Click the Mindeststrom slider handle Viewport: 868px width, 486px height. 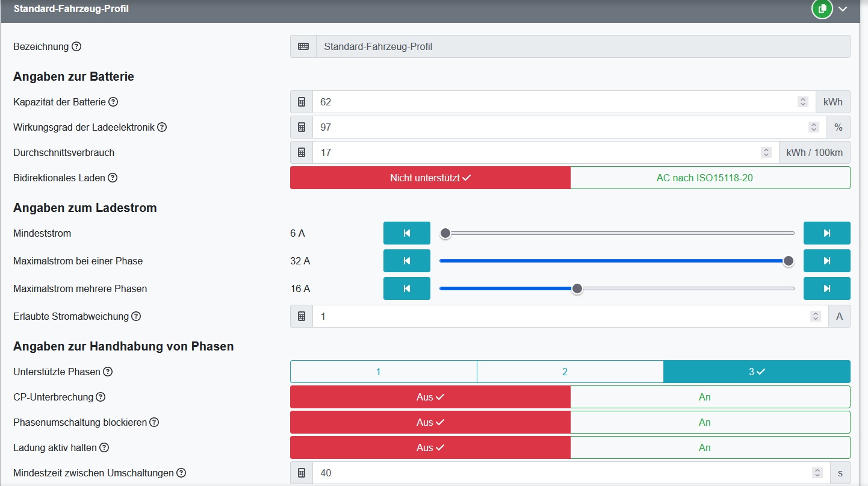[x=445, y=233]
